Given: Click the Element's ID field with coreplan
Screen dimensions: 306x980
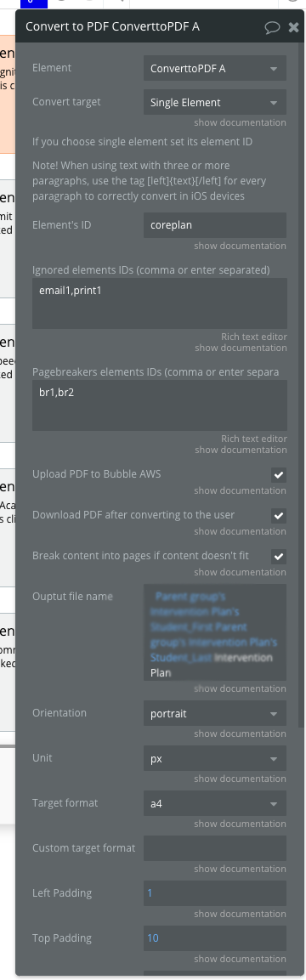Looking at the screenshot, I should 215,225.
